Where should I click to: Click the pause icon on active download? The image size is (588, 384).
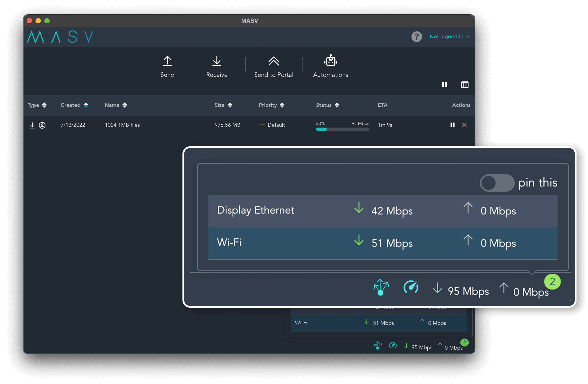[x=452, y=125]
